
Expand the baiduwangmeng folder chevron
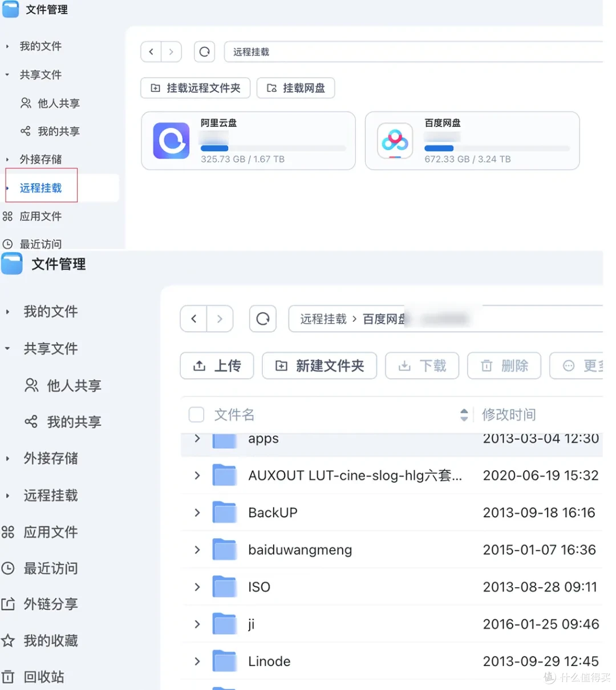(197, 550)
